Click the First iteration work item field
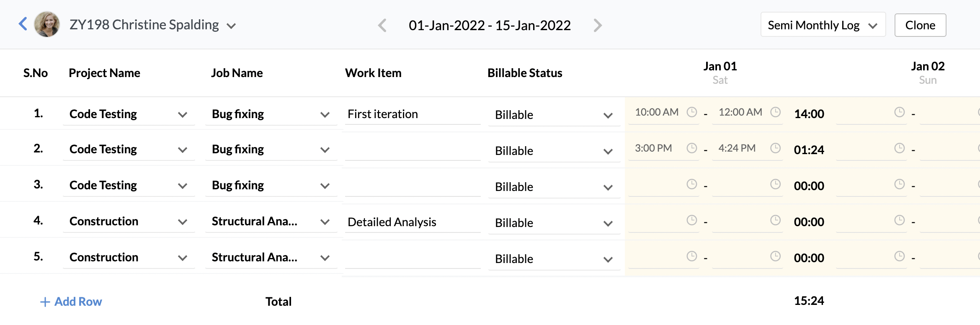980x325 pixels. 412,114
